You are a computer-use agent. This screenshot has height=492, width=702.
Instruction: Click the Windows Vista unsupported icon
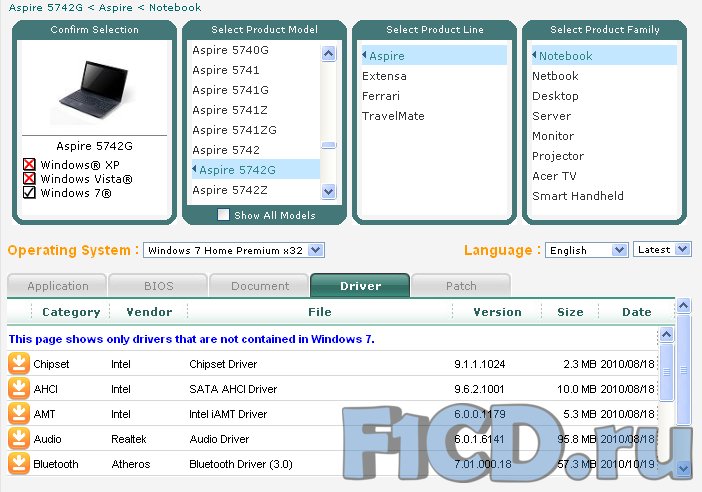29,179
